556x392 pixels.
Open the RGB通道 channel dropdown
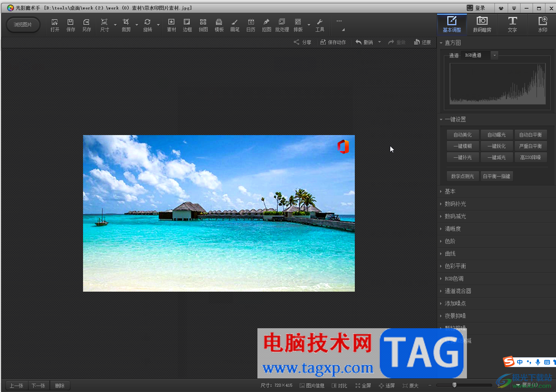coord(494,55)
